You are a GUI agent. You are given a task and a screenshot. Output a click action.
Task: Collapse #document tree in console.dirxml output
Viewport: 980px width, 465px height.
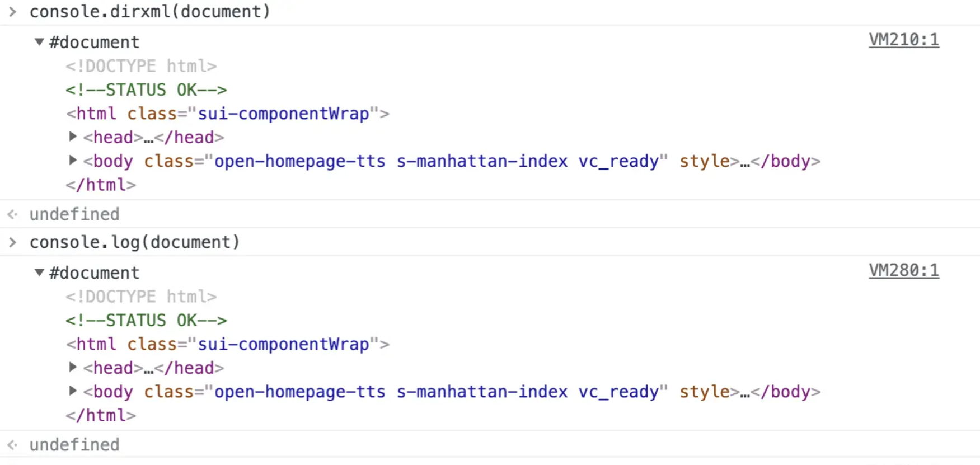click(39, 42)
